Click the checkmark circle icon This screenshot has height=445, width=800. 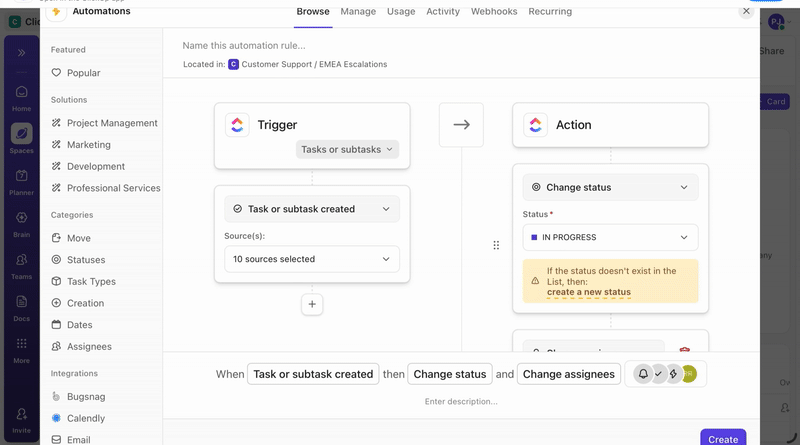coord(658,374)
